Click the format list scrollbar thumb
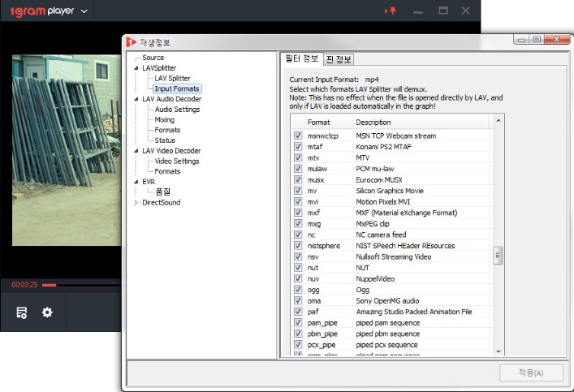Viewport: 574px width, 392px height. coord(498,255)
